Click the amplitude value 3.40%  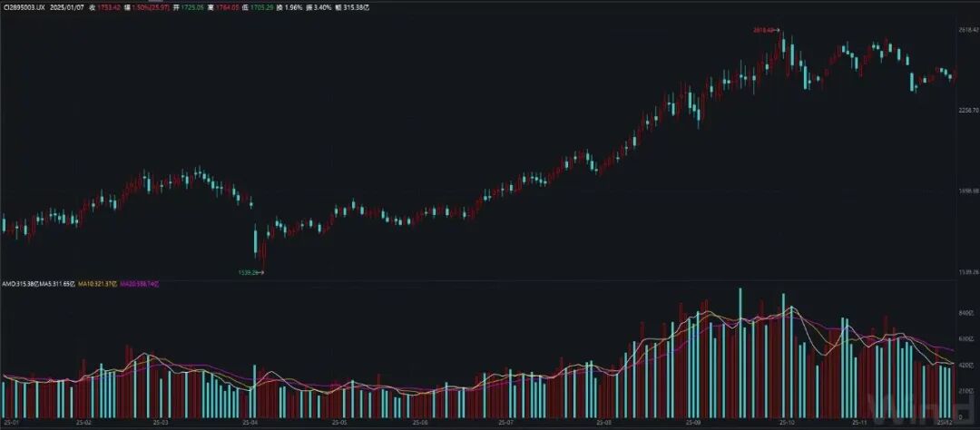pyautogui.click(x=323, y=7)
